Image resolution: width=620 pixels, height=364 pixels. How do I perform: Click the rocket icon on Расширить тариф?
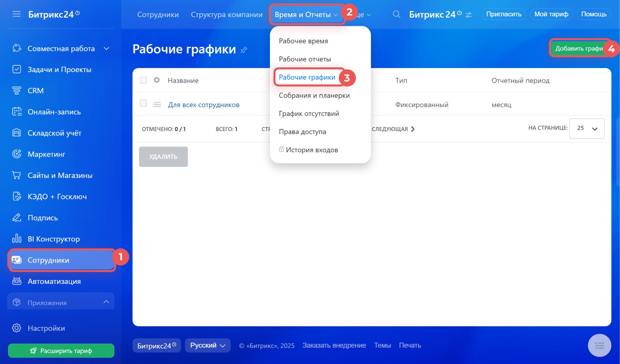click(33, 351)
